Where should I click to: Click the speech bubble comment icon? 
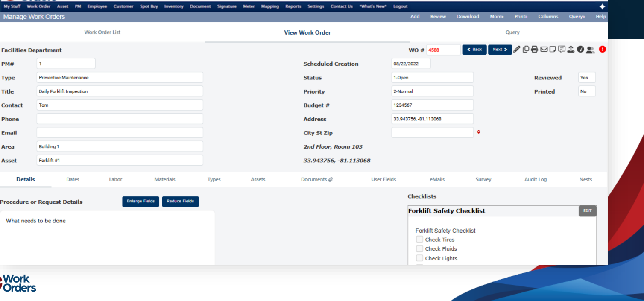point(562,50)
